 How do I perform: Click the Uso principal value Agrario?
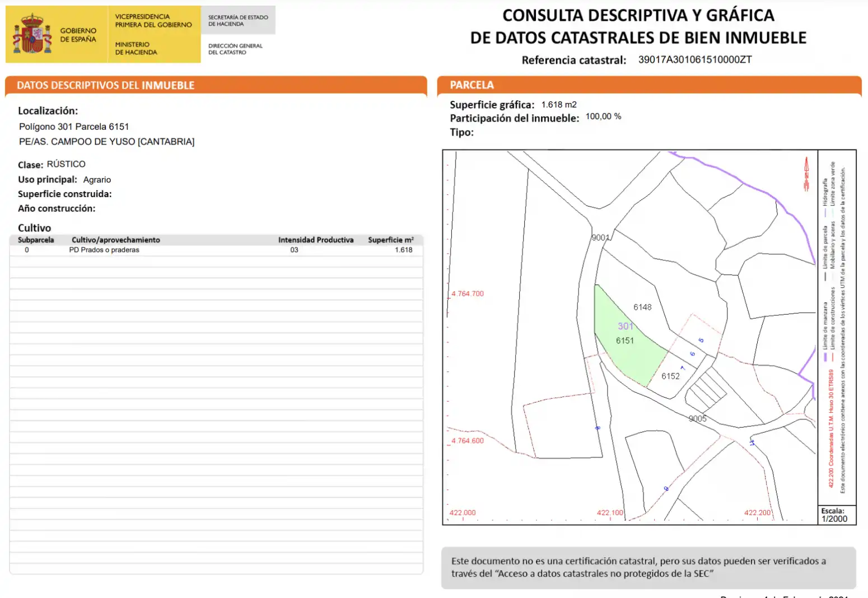[x=97, y=180]
